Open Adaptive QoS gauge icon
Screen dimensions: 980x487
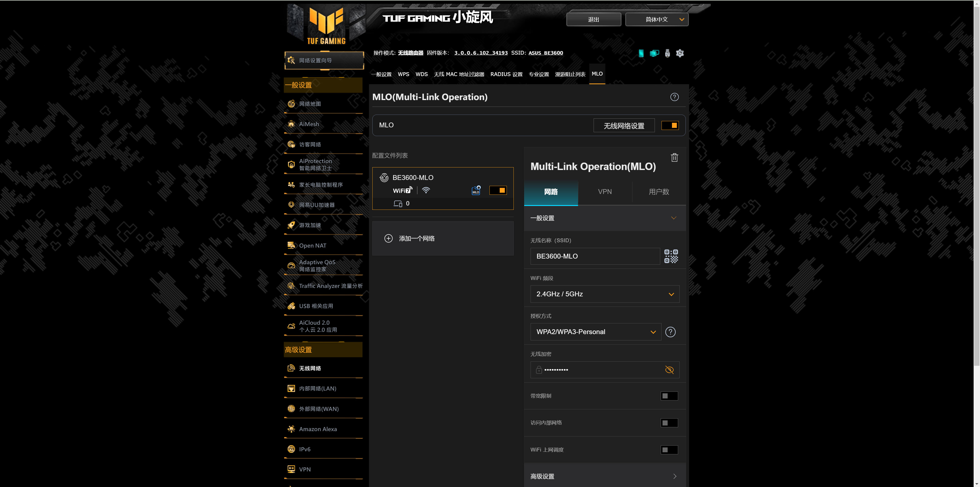291,265
